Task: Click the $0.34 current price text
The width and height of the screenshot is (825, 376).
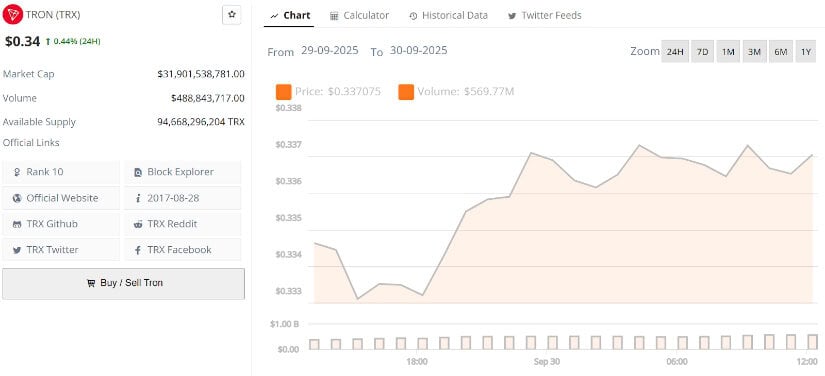Action: (22, 42)
